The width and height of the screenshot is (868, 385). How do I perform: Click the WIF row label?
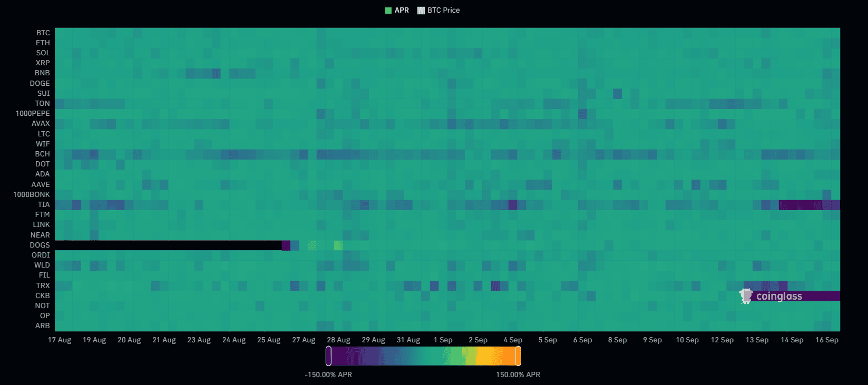coord(43,144)
